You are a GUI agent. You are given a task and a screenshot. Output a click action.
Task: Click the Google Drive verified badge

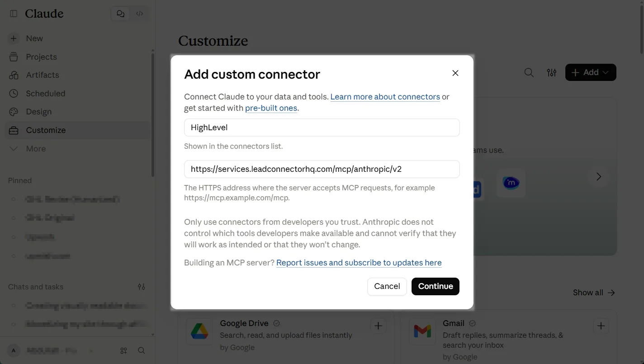coord(277,323)
